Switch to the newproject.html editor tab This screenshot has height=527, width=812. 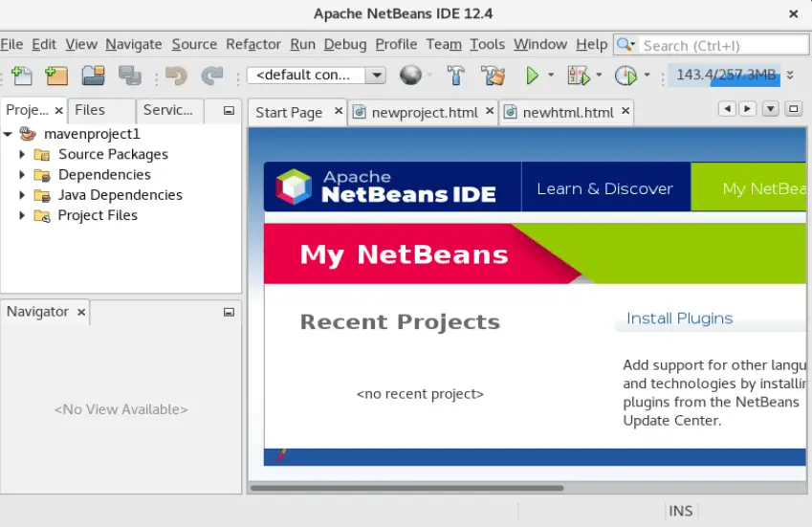tap(425, 112)
